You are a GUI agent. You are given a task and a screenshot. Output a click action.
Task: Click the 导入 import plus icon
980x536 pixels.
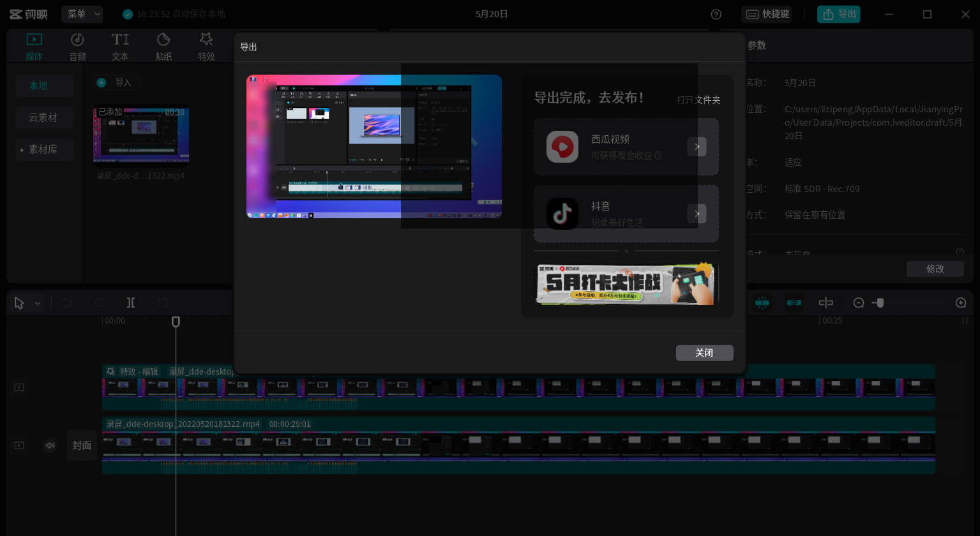[x=101, y=82]
